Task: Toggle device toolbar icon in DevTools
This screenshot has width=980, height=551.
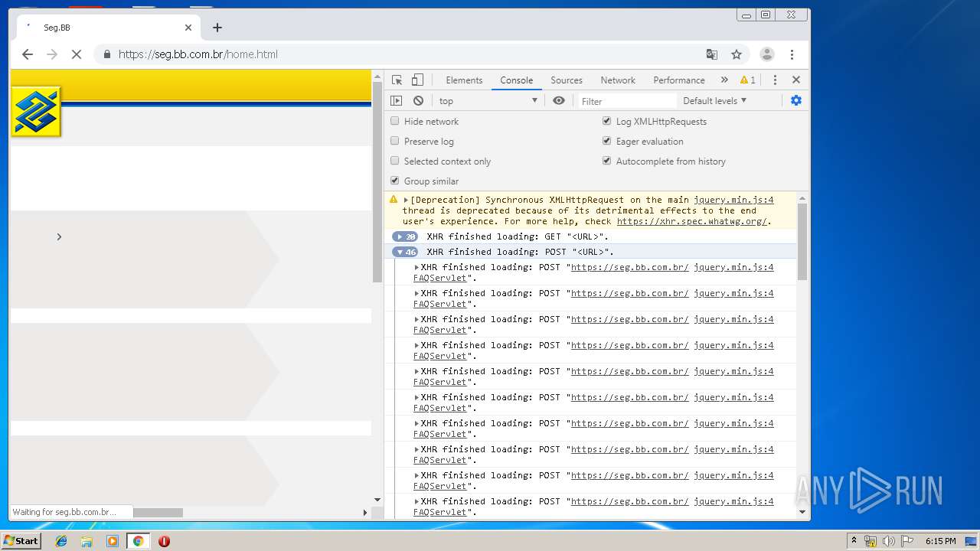Action: [417, 80]
